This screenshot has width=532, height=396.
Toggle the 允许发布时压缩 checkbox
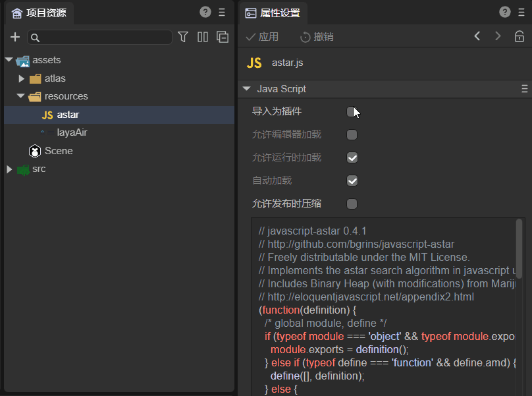point(352,204)
